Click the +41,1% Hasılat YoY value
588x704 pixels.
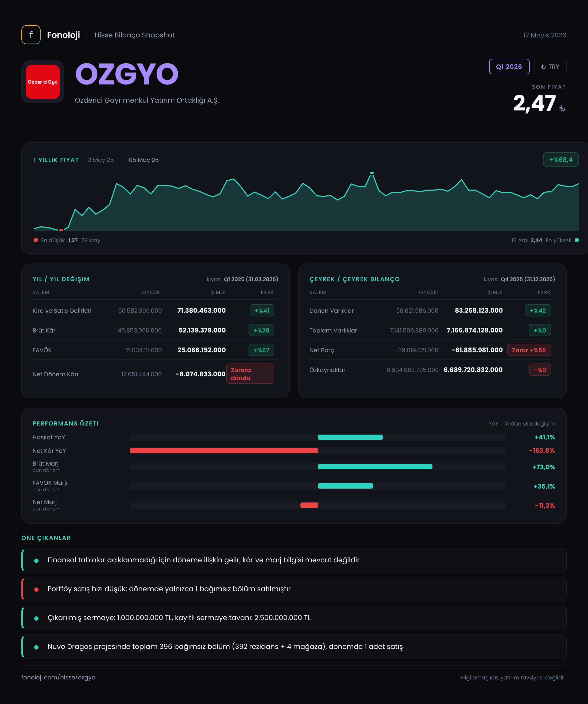[544, 437]
